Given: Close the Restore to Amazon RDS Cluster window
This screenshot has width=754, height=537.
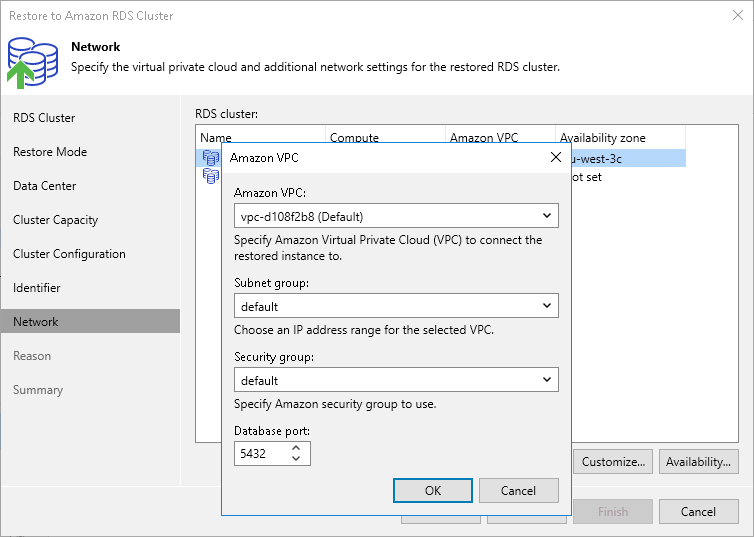Looking at the screenshot, I should point(737,16).
